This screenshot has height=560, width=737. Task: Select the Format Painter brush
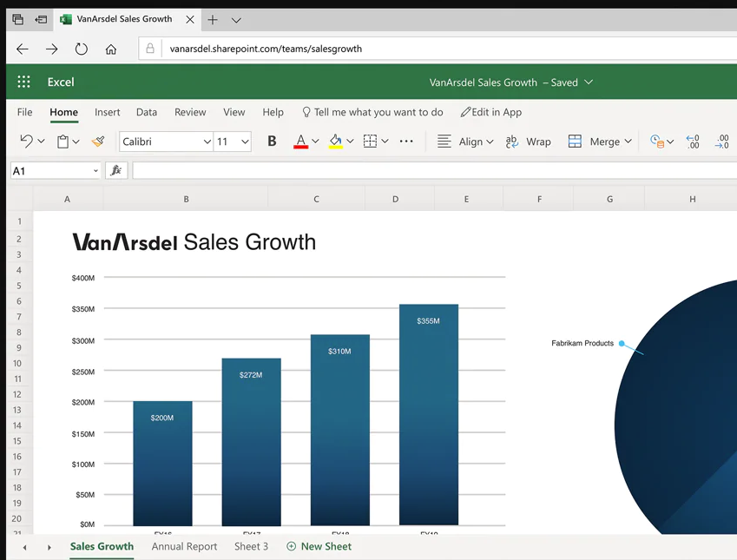coord(98,141)
